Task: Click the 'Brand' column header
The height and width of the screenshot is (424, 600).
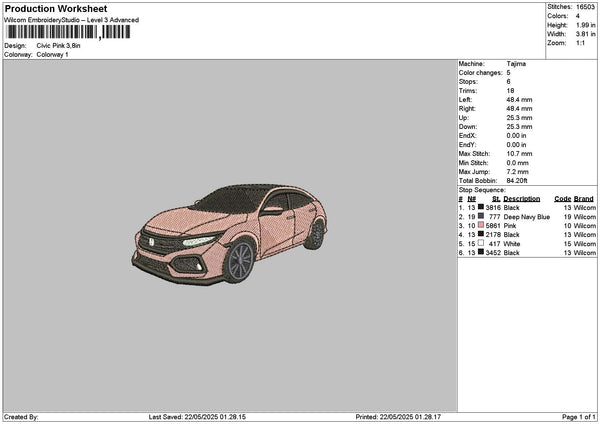Action: [x=584, y=199]
